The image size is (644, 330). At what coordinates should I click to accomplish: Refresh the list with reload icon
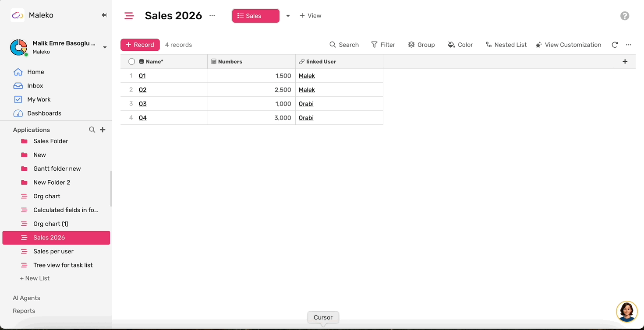[615, 45]
